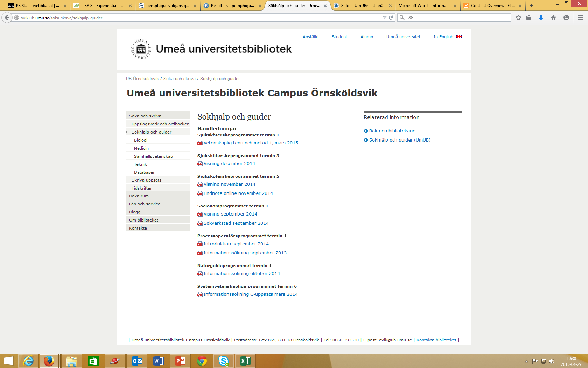Open Skriva uppsats in sidebar menu
This screenshot has width=588, height=368.
click(146, 180)
